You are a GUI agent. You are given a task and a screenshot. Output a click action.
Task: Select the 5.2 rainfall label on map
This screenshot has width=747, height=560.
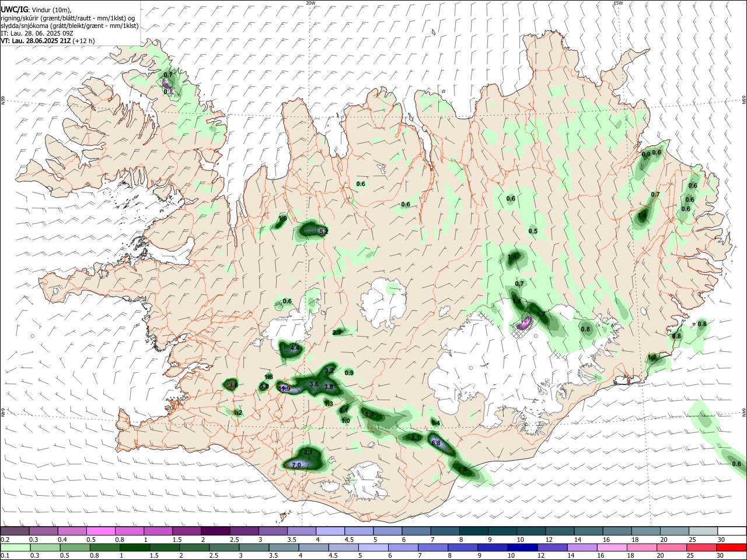click(x=324, y=232)
